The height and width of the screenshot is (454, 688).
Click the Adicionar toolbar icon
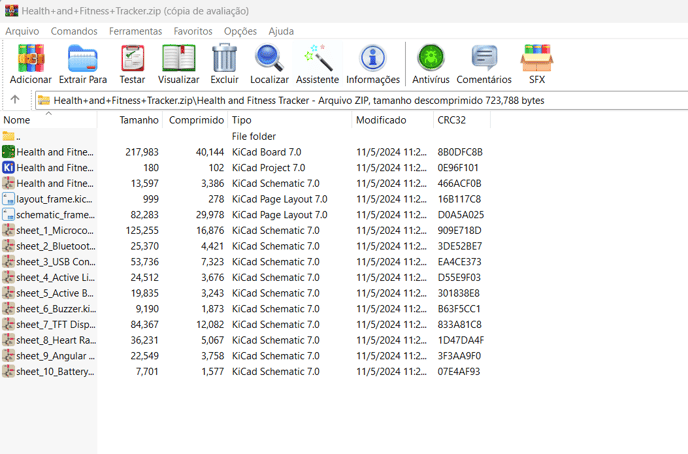[31, 57]
